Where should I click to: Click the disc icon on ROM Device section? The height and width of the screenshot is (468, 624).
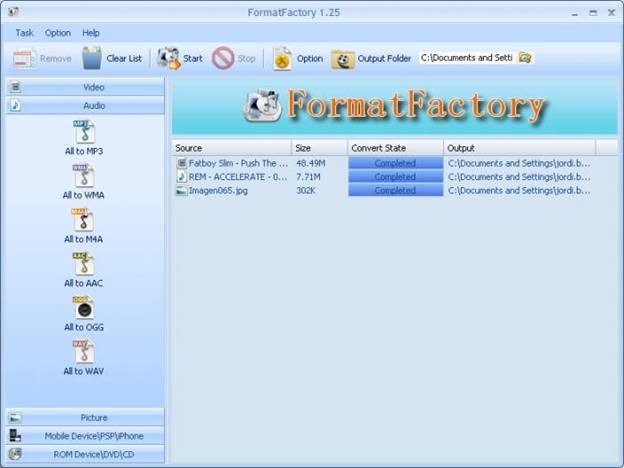[15, 454]
